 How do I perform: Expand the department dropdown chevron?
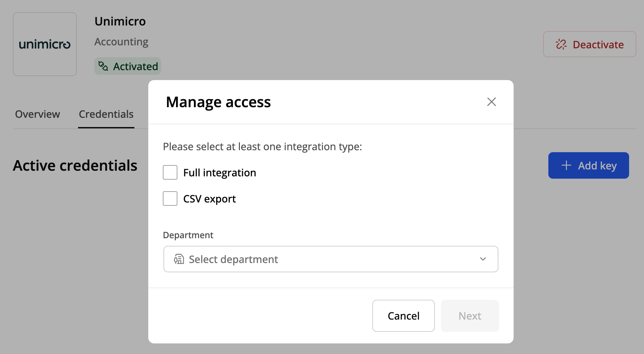tap(483, 259)
